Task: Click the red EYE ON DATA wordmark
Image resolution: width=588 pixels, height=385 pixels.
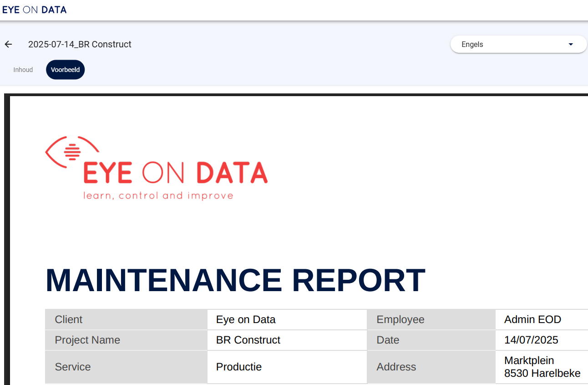Action: click(175, 173)
